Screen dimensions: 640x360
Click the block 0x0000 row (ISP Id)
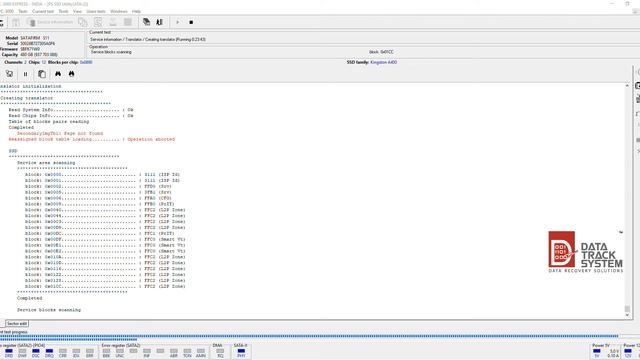[102, 175]
